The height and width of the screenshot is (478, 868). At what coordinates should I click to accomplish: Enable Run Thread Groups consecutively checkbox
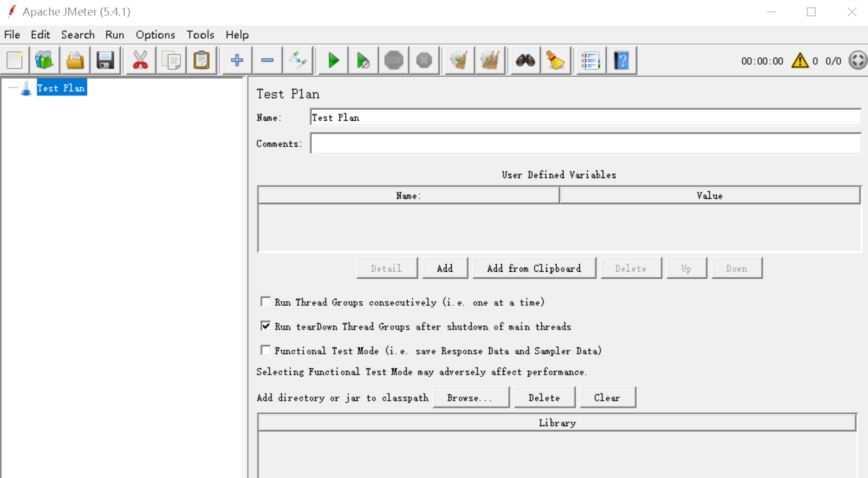pyautogui.click(x=266, y=302)
